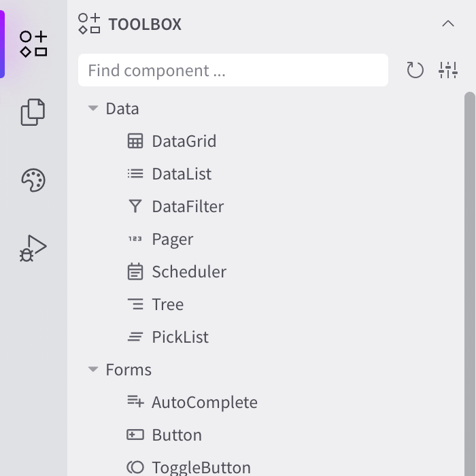
Task: Collapse the Forms category
Action: pyautogui.click(x=93, y=369)
